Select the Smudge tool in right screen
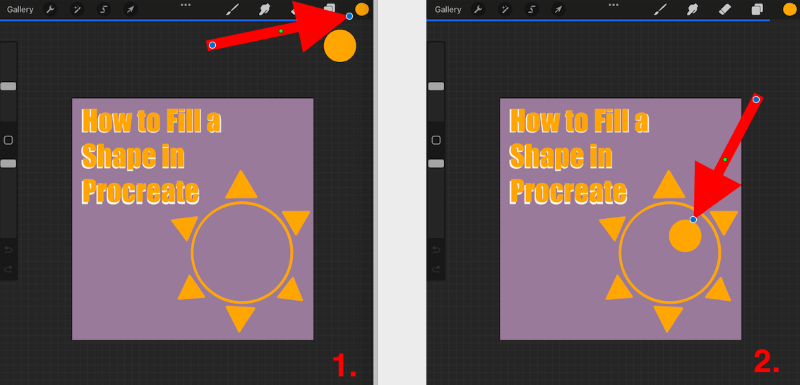Screen dimensions: 800x385 click(692, 10)
